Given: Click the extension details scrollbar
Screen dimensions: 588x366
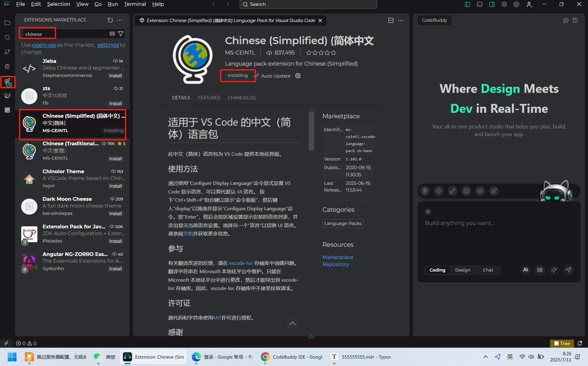Looking at the screenshot, I should point(311,131).
